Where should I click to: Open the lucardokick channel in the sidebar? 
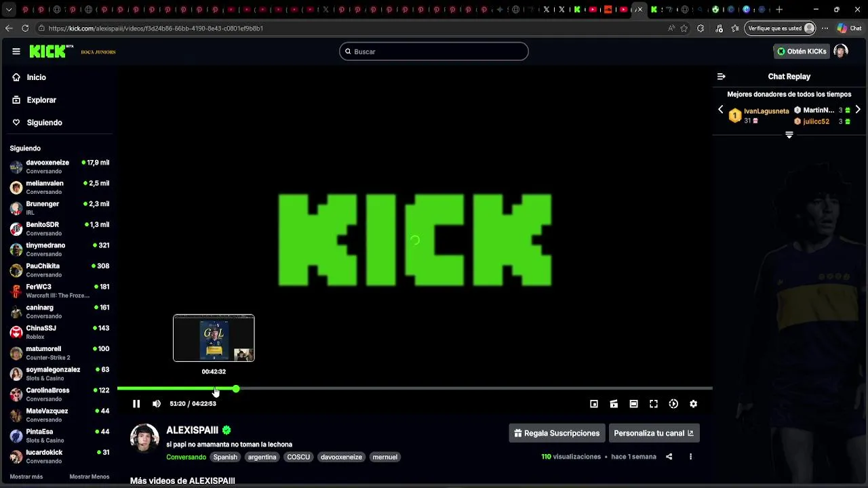(60, 456)
